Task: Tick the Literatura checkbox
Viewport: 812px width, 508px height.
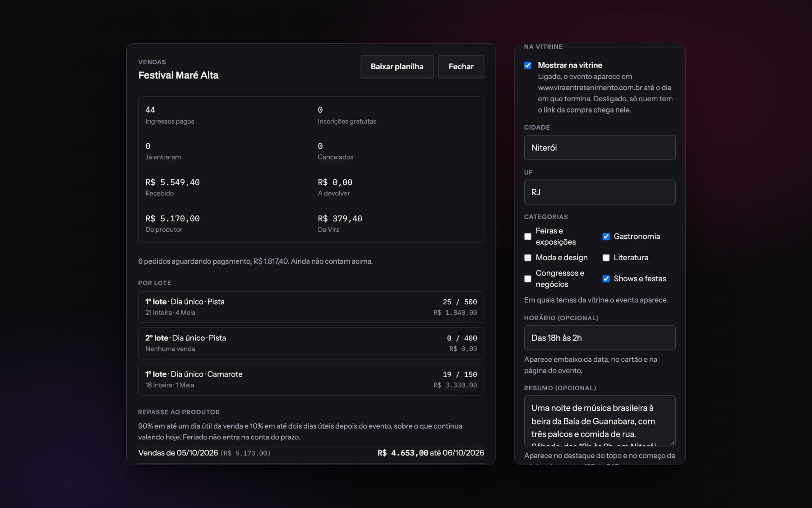Action: coord(606,258)
